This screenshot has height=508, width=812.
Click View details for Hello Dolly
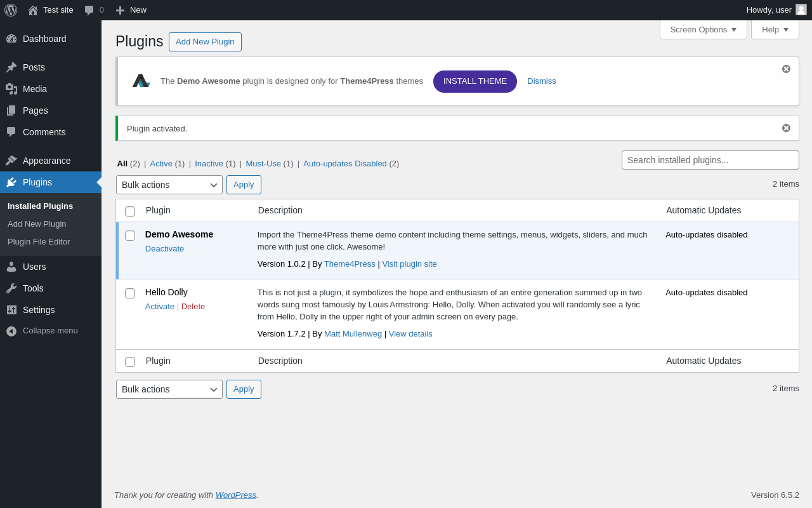(x=410, y=333)
